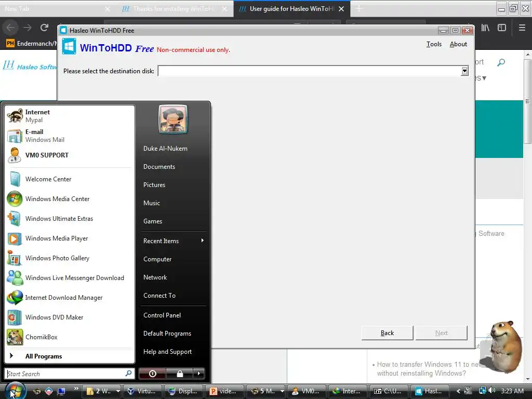Expand All Programs list
Viewport: 532px width, 399px height.
69,356
